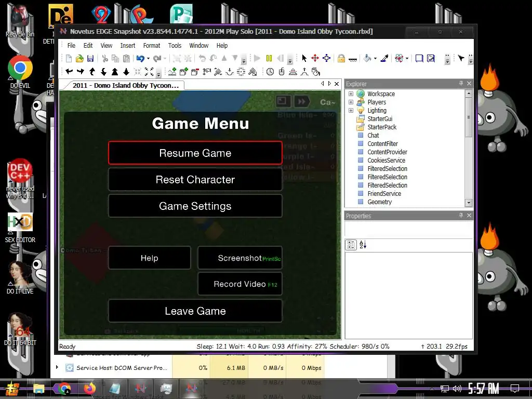The width and height of the screenshot is (532, 399).
Task: Open the Fill Color dropdown arrow
Action: (375, 58)
